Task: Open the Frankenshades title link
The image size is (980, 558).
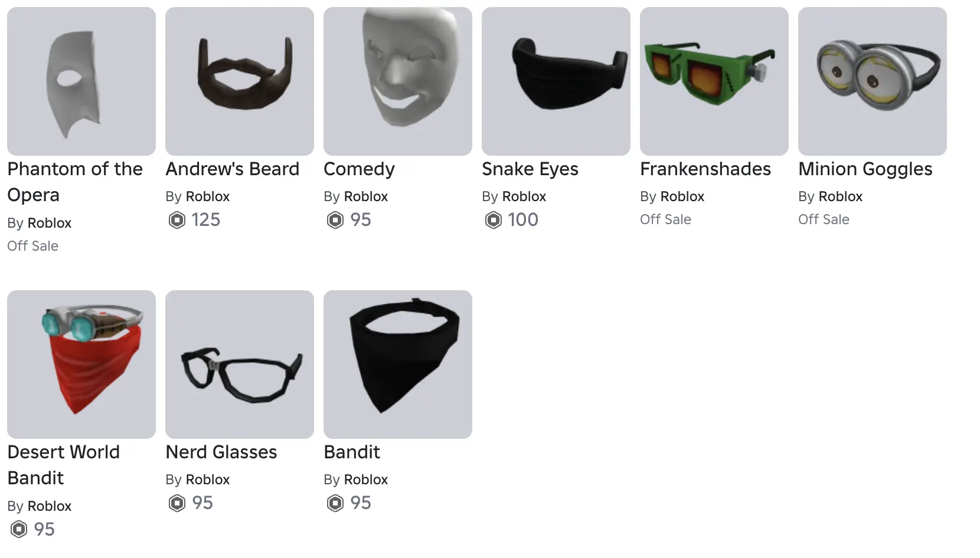Action: pos(705,169)
